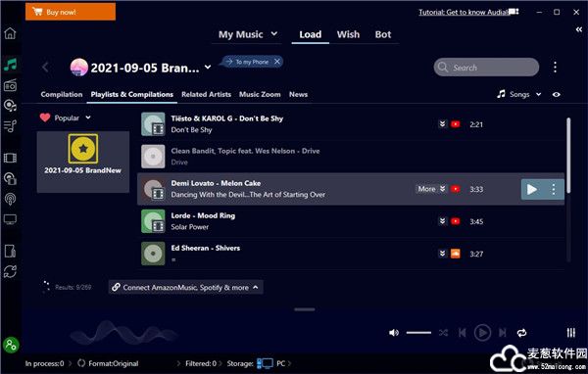Click the user account icon at bottom left
Viewport: 588px width, 374px height.
pos(11,345)
